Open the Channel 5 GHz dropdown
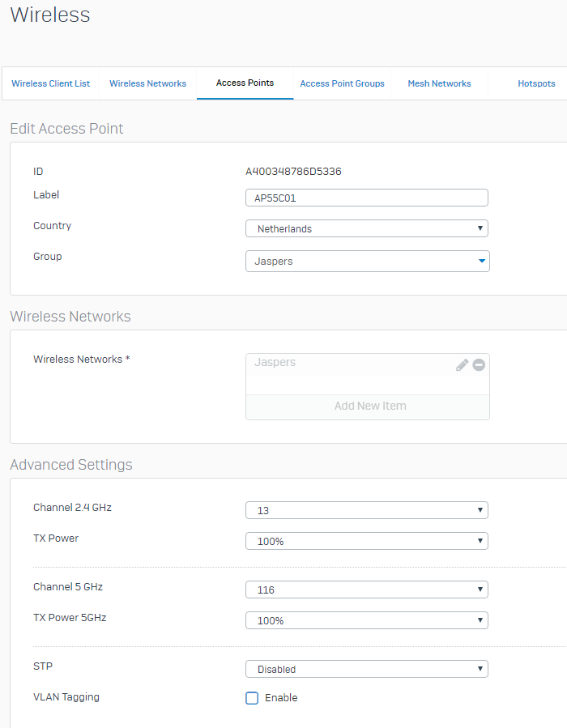567x728 pixels. pyautogui.click(x=366, y=590)
